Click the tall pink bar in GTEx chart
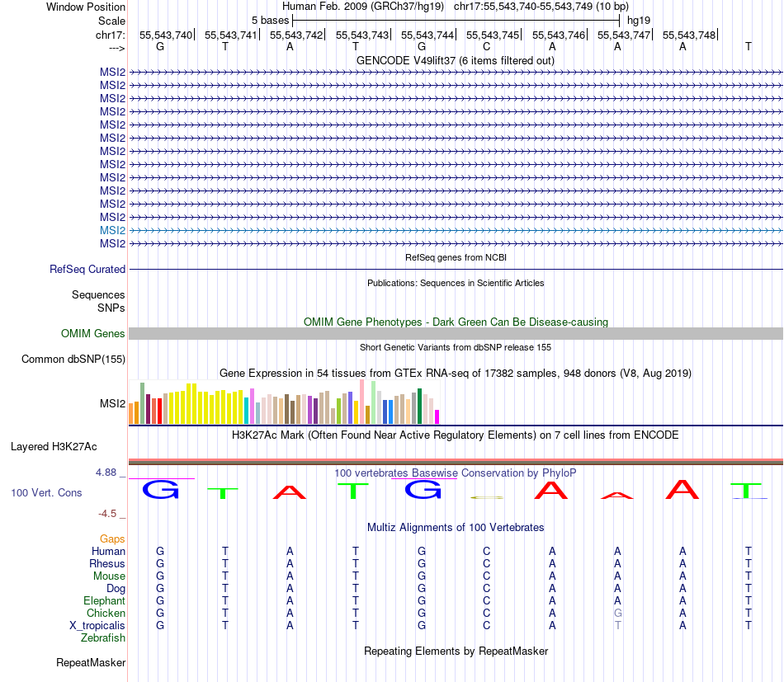784x682 pixels. click(x=362, y=402)
